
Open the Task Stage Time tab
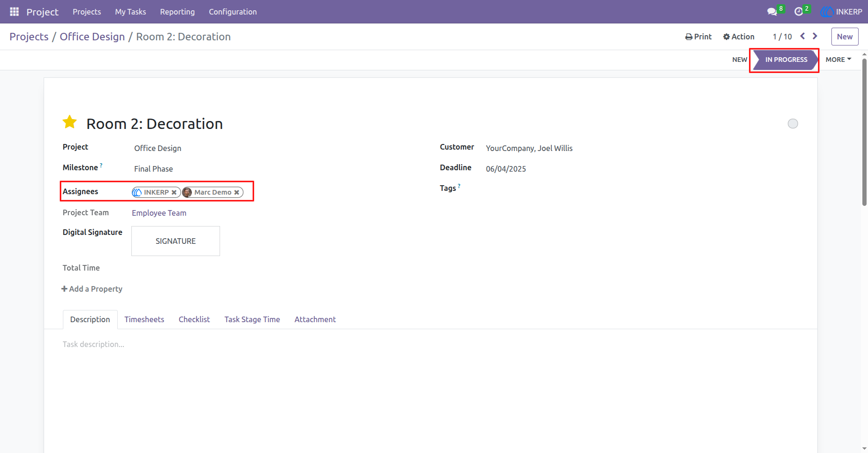click(x=252, y=319)
